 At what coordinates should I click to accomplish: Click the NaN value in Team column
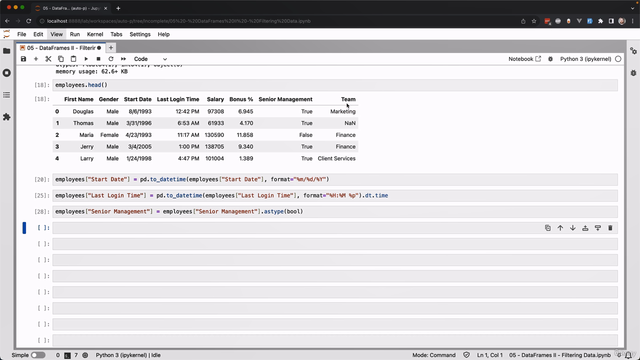tap(350, 123)
